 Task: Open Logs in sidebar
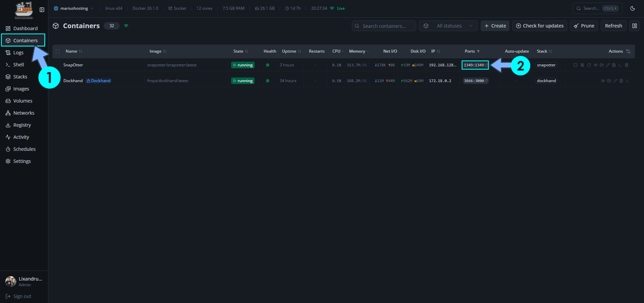click(24, 53)
